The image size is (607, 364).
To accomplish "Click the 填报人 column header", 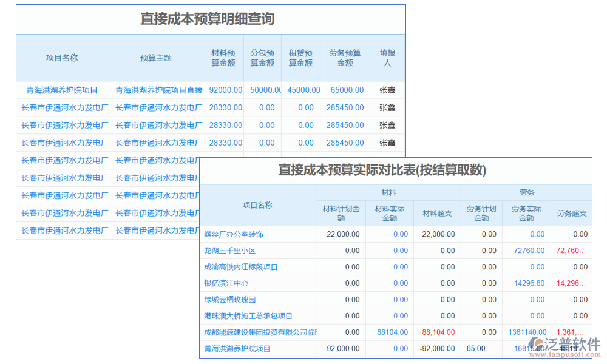I will click(387, 57).
